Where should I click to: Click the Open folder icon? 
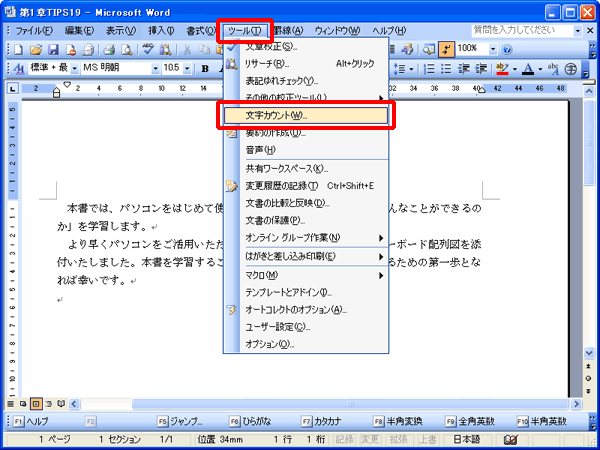[x=36, y=49]
